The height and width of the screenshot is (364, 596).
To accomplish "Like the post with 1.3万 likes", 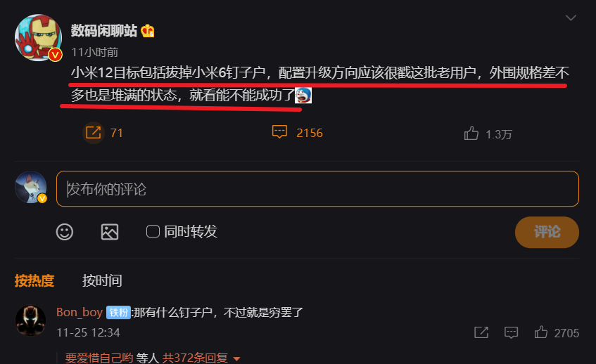I will click(471, 134).
